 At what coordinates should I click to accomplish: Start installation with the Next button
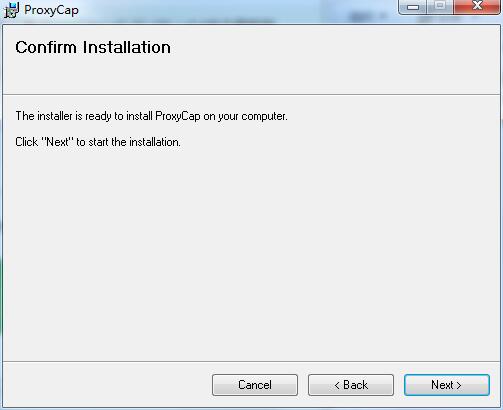coord(447,385)
